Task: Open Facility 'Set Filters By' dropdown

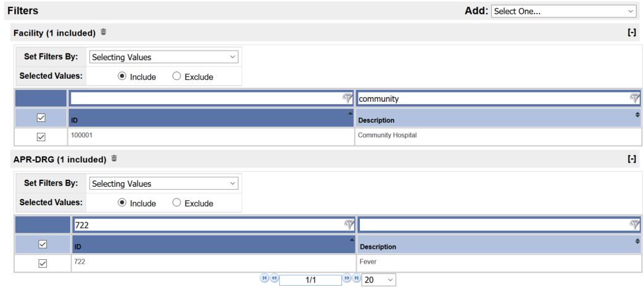Action: [x=163, y=57]
